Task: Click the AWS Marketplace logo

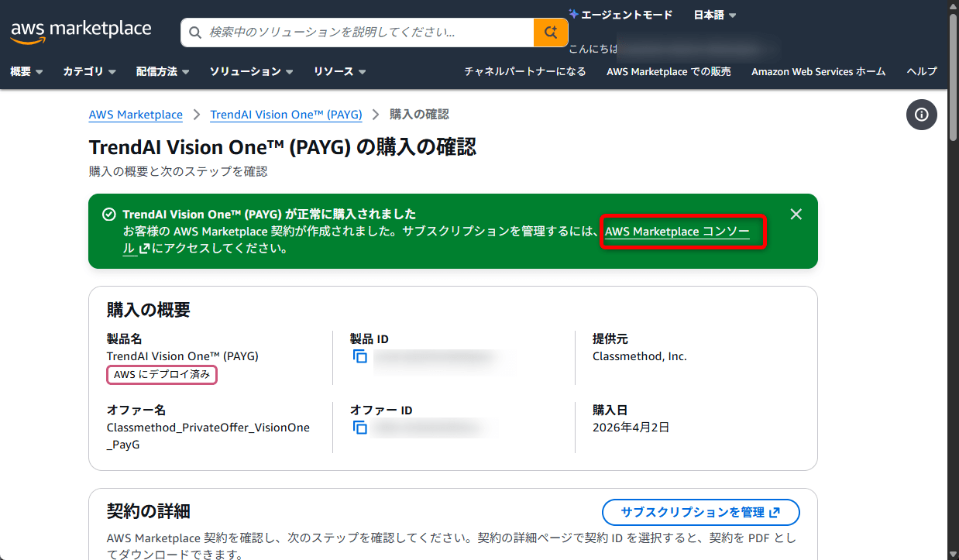Action: pyautogui.click(x=81, y=31)
